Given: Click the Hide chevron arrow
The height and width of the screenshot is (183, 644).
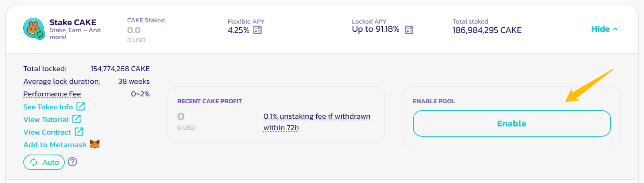Looking at the screenshot, I should click(615, 29).
